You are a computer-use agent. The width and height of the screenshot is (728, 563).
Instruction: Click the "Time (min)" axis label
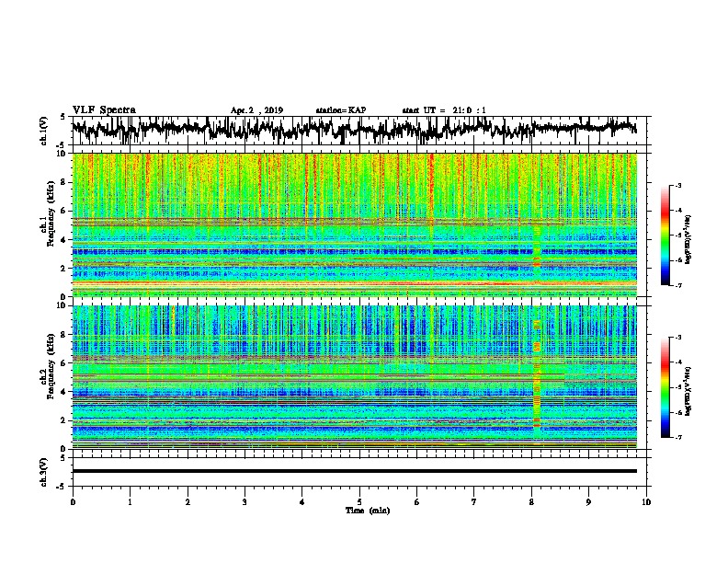368,511
